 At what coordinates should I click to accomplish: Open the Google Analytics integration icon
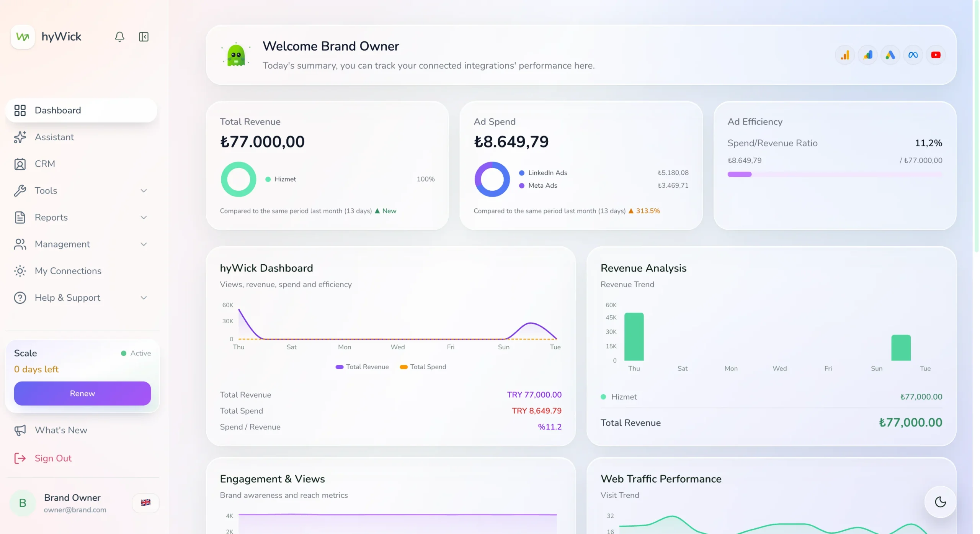845,55
